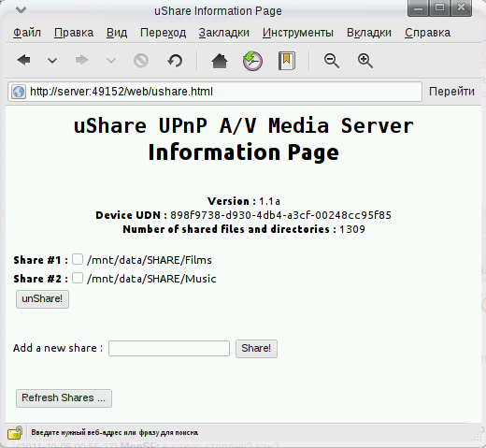This screenshot has width=486, height=448.
Task: Click the Refresh Shares ... button
Action: pos(64,398)
